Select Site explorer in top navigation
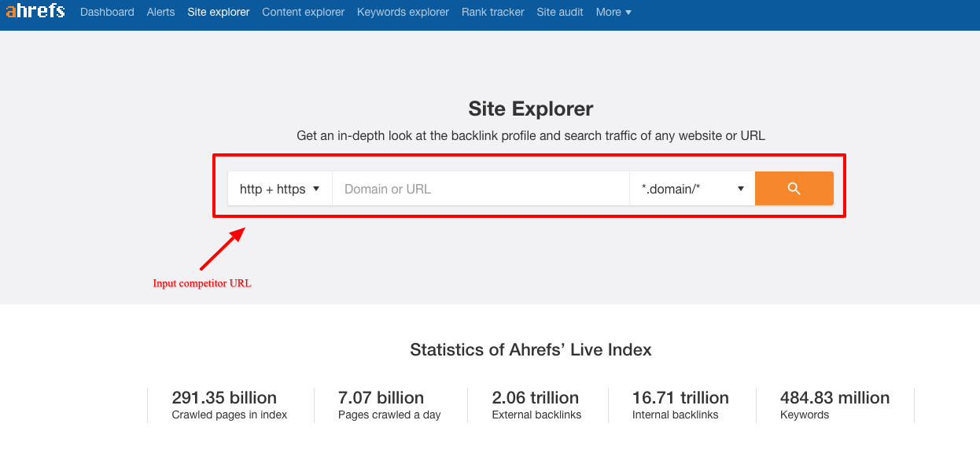Image resolution: width=980 pixels, height=468 pixels. coord(219,12)
